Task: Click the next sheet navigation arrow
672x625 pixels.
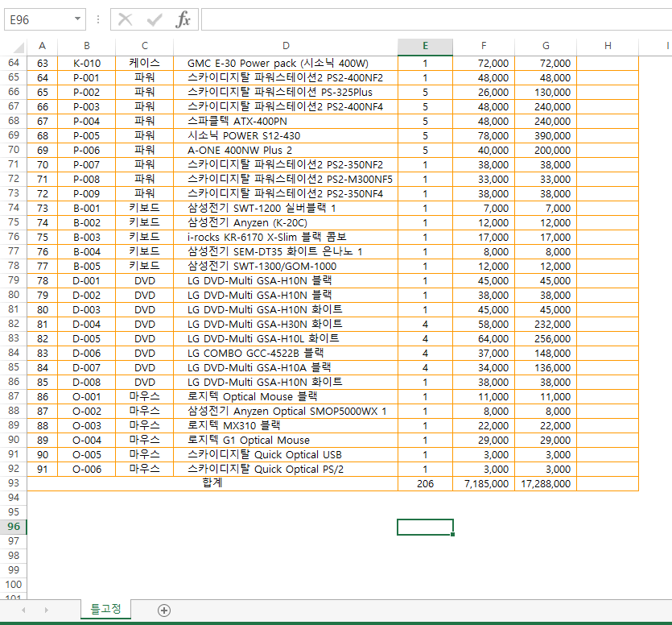Action: (x=47, y=610)
